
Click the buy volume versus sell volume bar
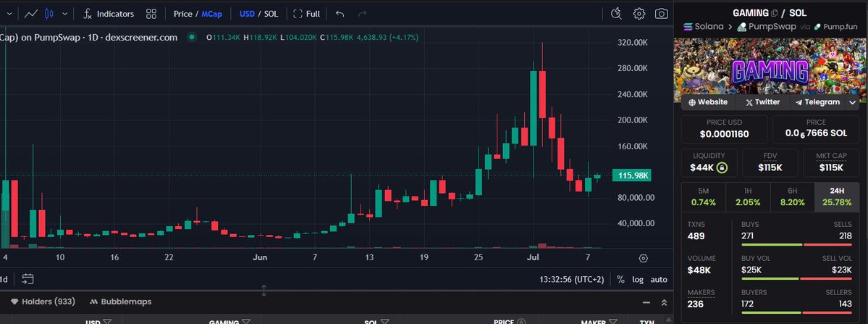tap(796, 278)
